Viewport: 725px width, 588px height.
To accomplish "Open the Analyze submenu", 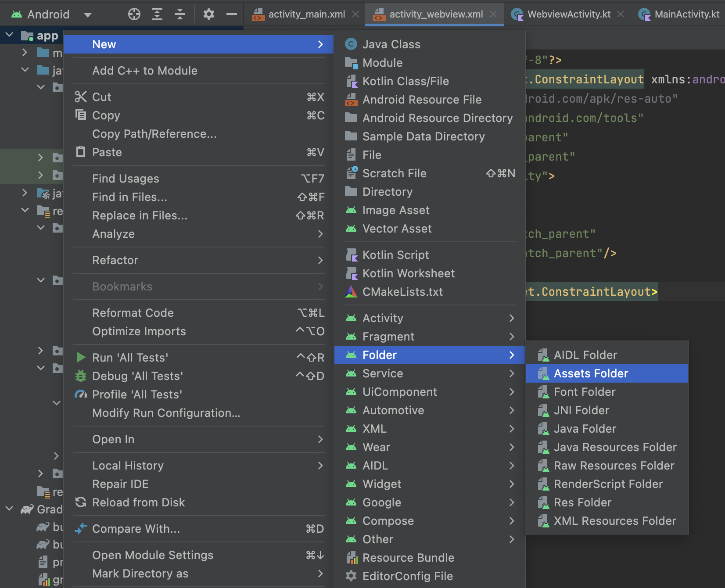I will [x=199, y=234].
